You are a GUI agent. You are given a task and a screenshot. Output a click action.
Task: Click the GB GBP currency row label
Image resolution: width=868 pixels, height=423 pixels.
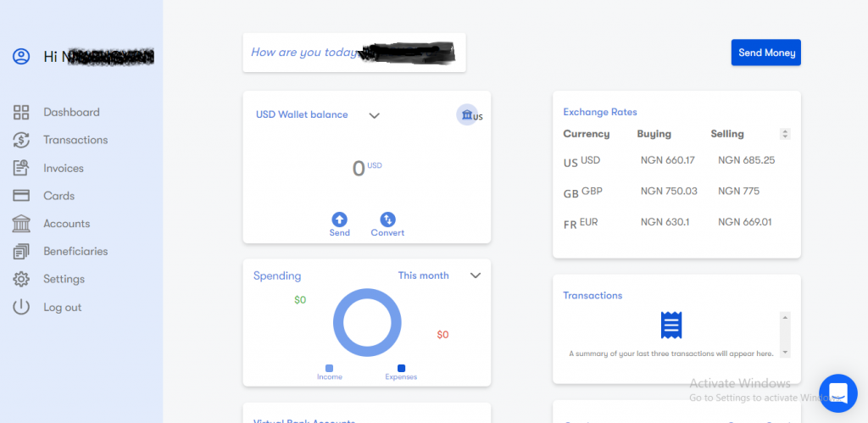pos(583,192)
